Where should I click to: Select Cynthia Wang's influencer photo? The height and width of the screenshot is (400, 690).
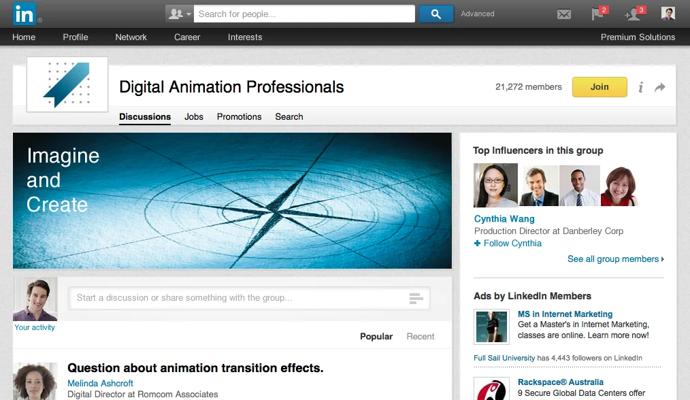click(x=495, y=185)
